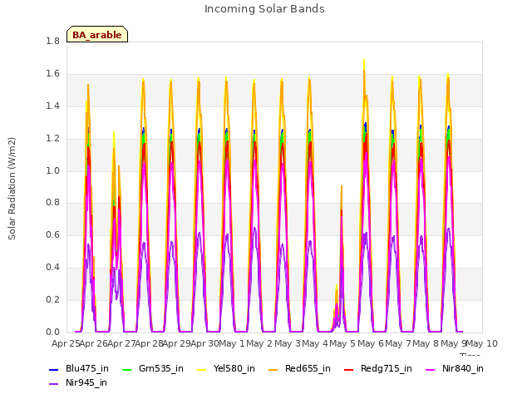Select the Yel580_in legend label

(x=234, y=368)
